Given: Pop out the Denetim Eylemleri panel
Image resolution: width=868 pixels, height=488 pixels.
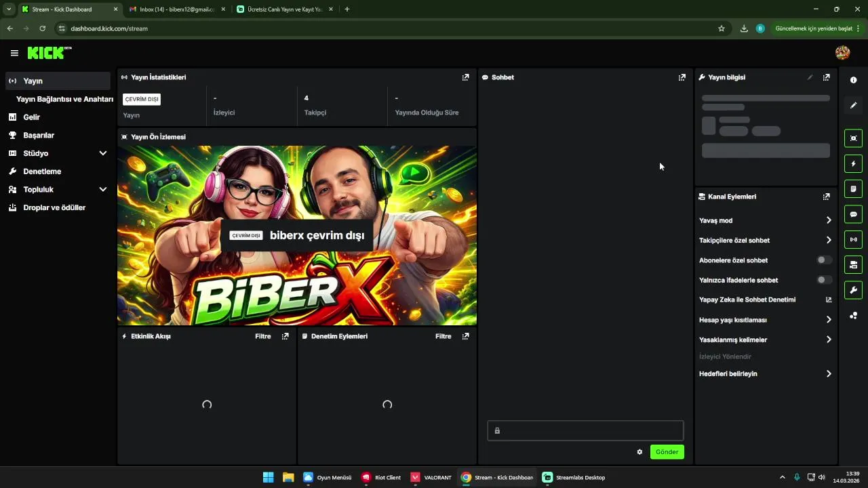Looking at the screenshot, I should [465, 336].
